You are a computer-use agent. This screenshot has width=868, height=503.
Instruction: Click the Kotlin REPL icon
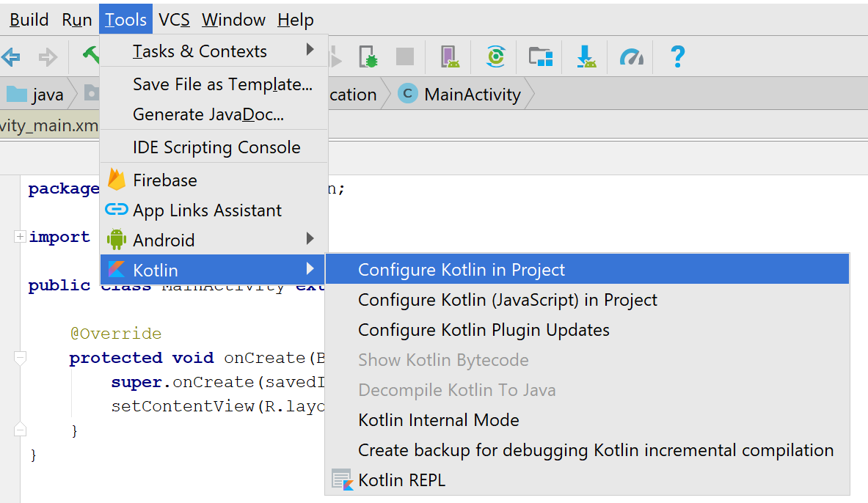click(x=343, y=480)
